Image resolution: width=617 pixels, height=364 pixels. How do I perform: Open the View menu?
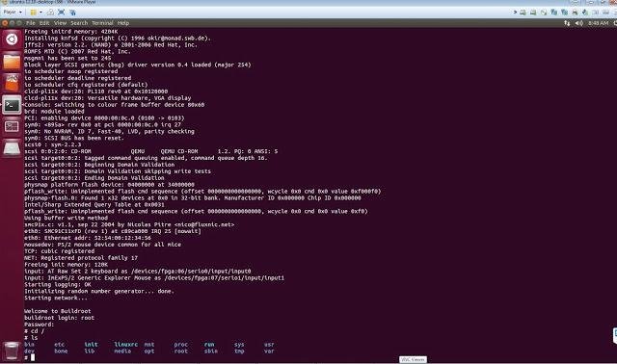click(x=60, y=23)
